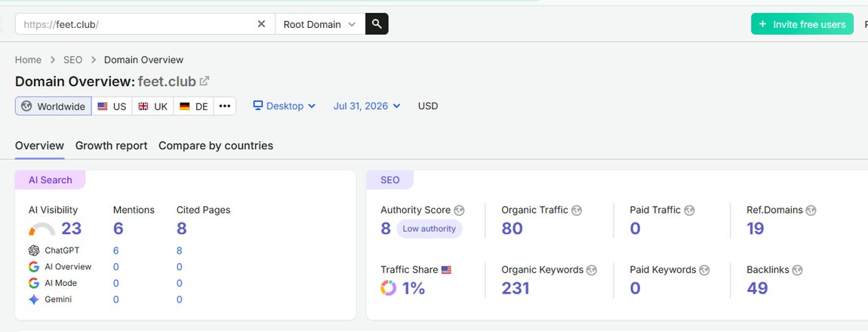Click Google icon beside AI Overview
Viewport: 868px width, 332px height.
point(34,266)
